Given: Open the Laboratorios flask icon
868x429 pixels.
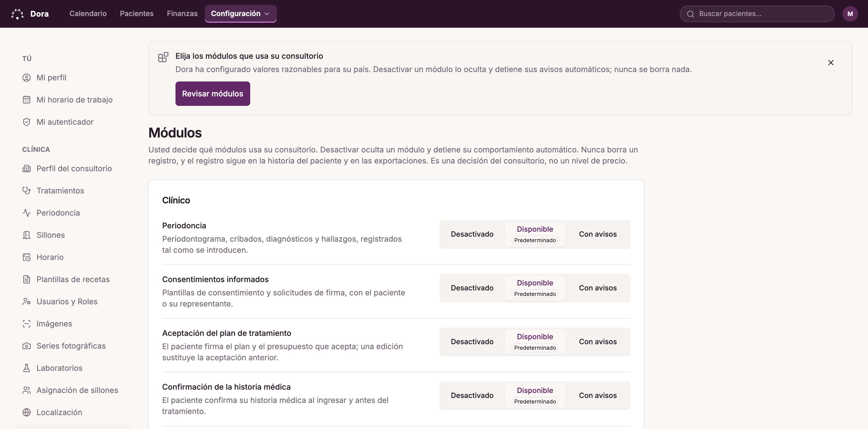Looking at the screenshot, I should pos(27,368).
